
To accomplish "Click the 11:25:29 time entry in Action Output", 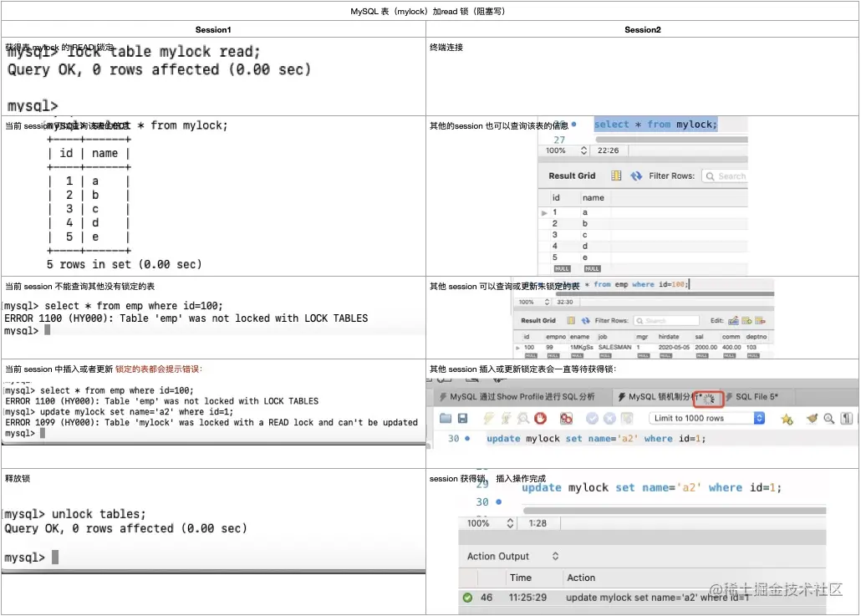I will (x=527, y=598).
